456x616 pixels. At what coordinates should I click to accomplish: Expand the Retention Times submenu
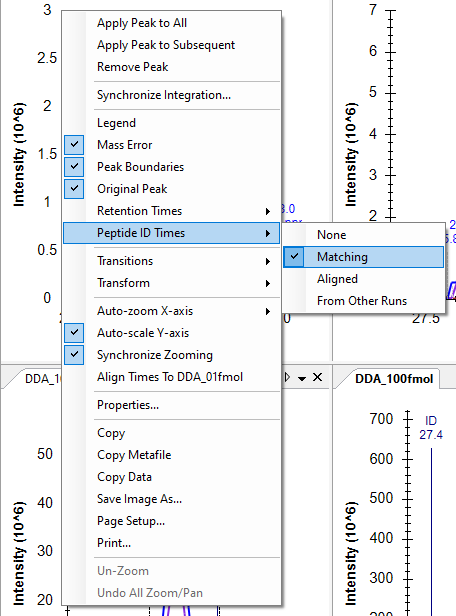pyautogui.click(x=171, y=211)
